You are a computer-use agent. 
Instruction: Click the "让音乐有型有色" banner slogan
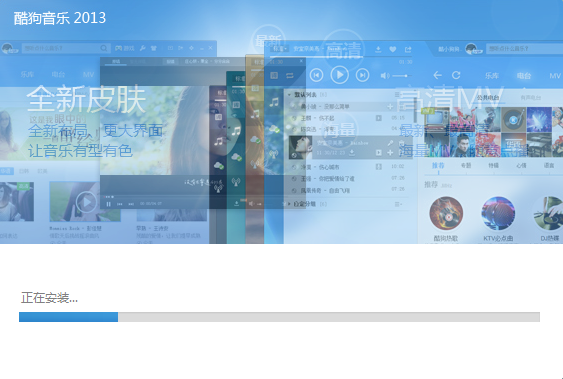(80, 151)
